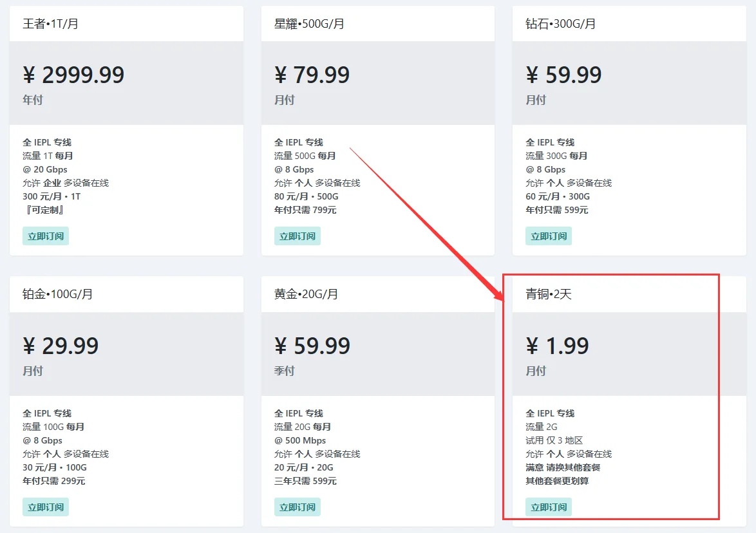
Task: Click 立即订阅 in the 王者•1T/月 plan
Action: pyautogui.click(x=46, y=236)
